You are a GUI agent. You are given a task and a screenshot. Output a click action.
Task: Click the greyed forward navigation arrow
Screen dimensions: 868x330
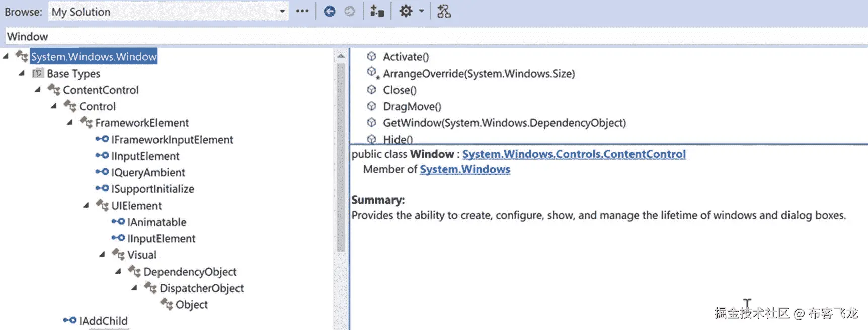(350, 11)
